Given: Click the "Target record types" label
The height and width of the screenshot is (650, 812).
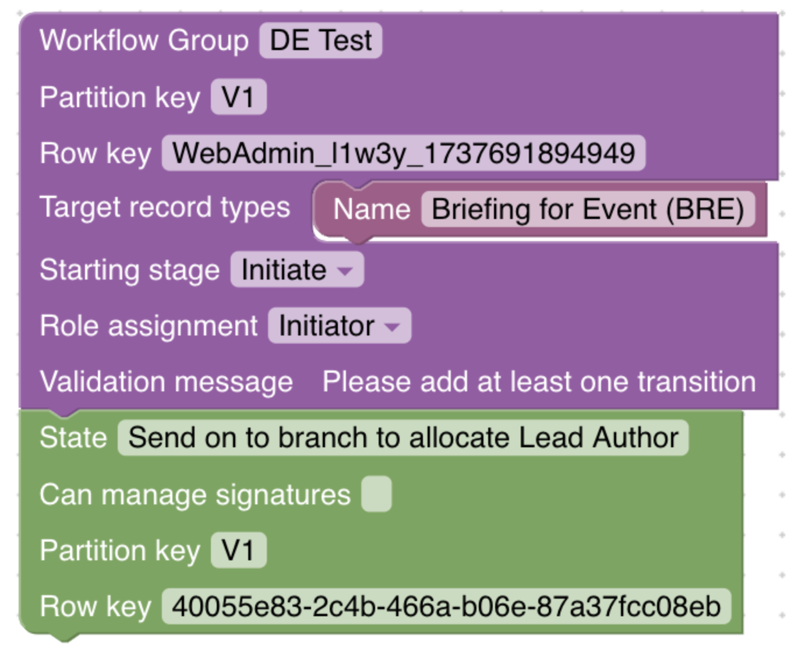Looking at the screenshot, I should (x=165, y=208).
